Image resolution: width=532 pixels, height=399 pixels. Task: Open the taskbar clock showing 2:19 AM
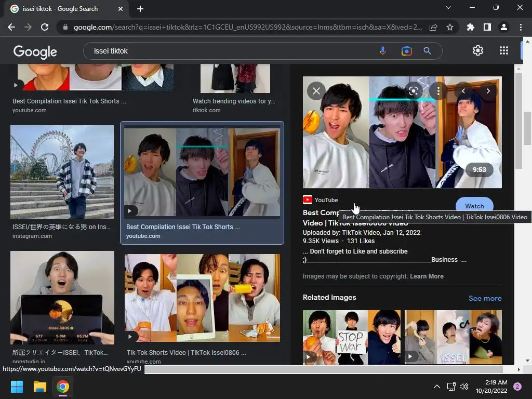pos(491,387)
